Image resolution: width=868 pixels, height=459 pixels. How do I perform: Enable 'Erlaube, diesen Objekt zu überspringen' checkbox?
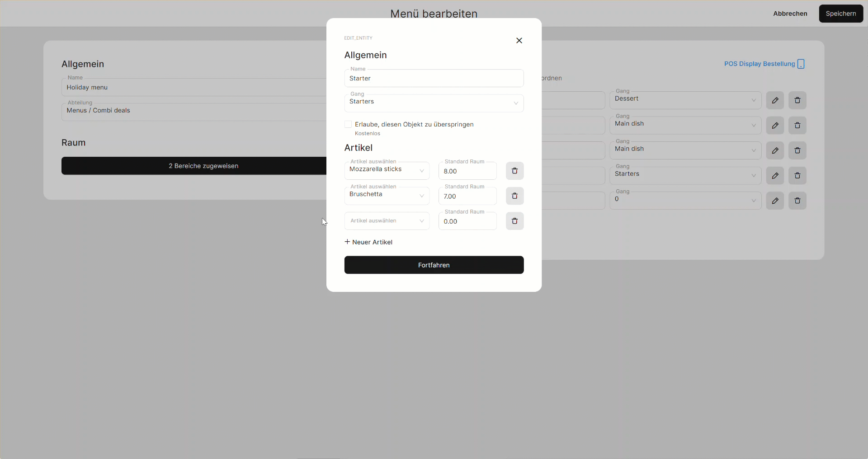348,124
